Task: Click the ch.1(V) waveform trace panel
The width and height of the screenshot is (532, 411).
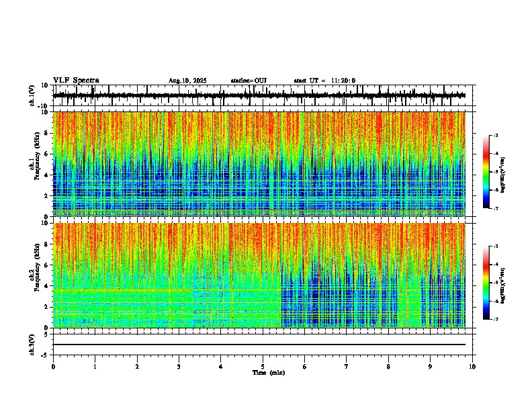Action: pos(264,95)
